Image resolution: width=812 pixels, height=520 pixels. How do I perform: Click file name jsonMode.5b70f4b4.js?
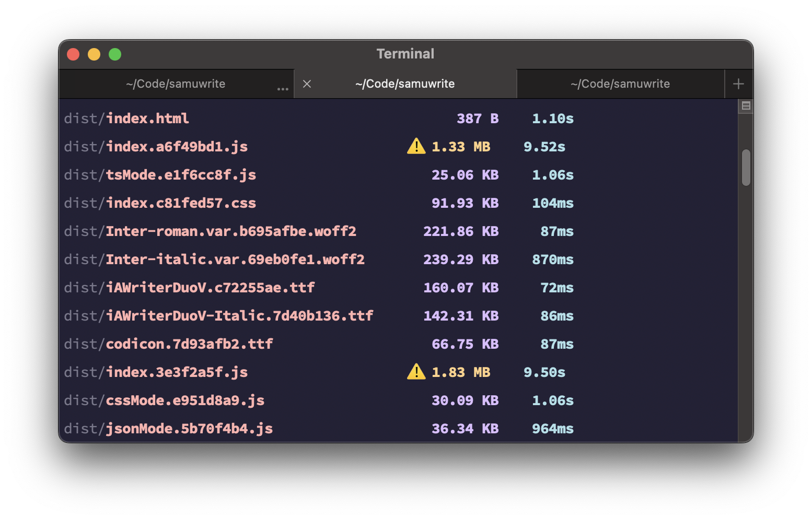point(189,429)
